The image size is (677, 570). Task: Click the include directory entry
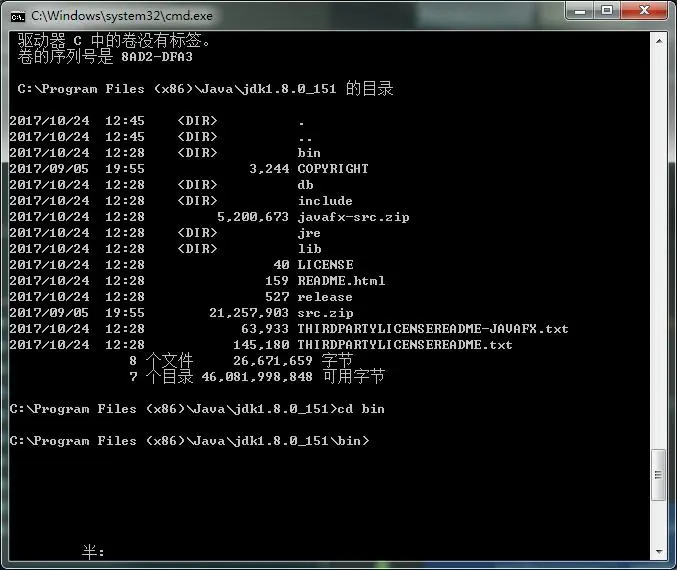pos(325,201)
